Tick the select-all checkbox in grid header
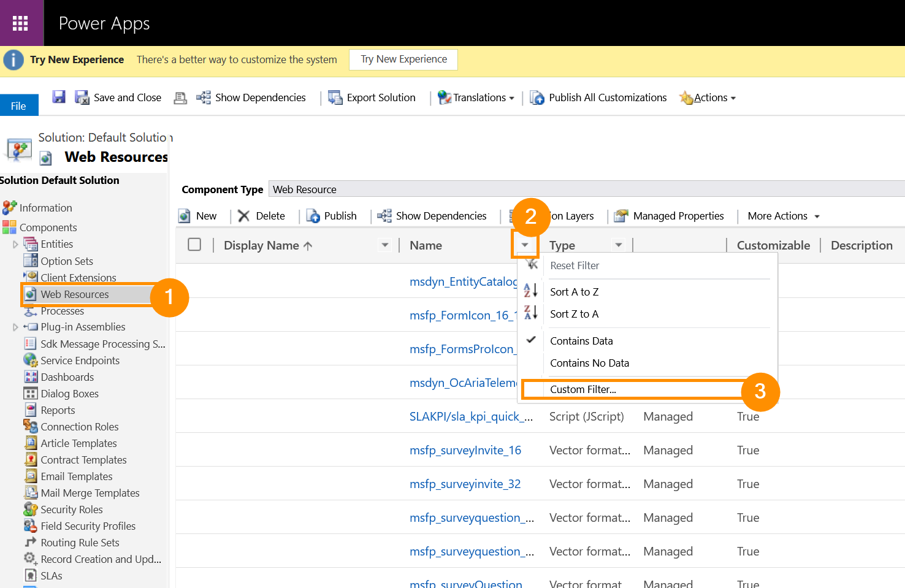Image resolution: width=905 pixels, height=588 pixels. [194, 244]
